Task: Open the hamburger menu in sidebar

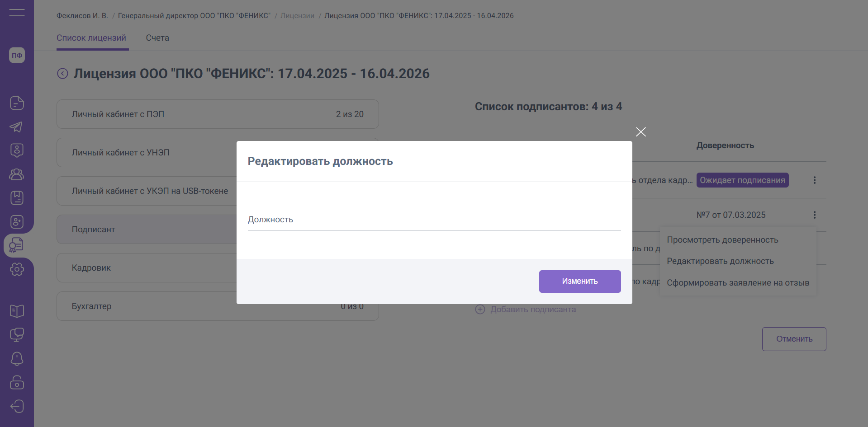Action: pos(17,13)
